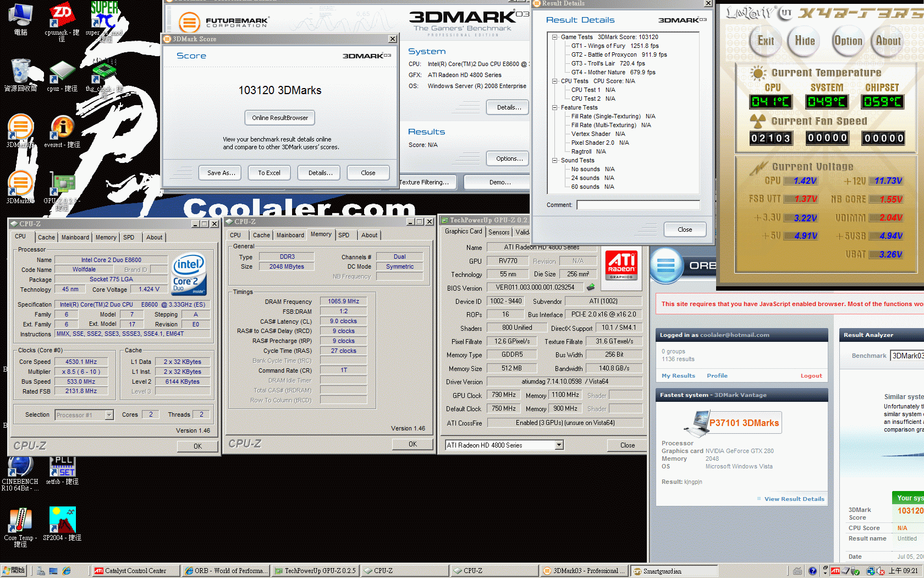The width and height of the screenshot is (924, 578).
Task: Click the Exit button in Smartguardian
Action: point(766,41)
